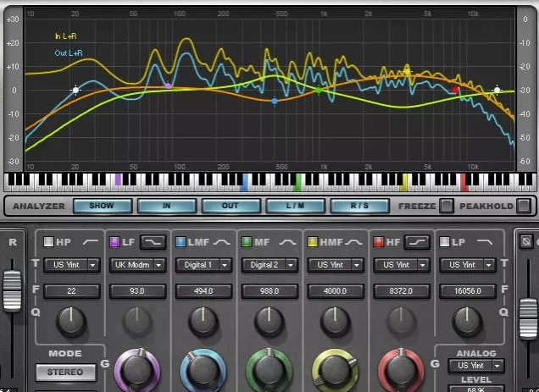This screenshot has height=392, width=539.
Task: Click the HF frequency field showing 8372.0
Action: coord(402,291)
